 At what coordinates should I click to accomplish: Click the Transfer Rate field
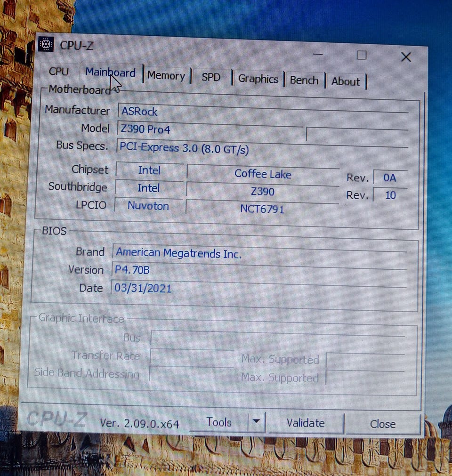pos(192,356)
